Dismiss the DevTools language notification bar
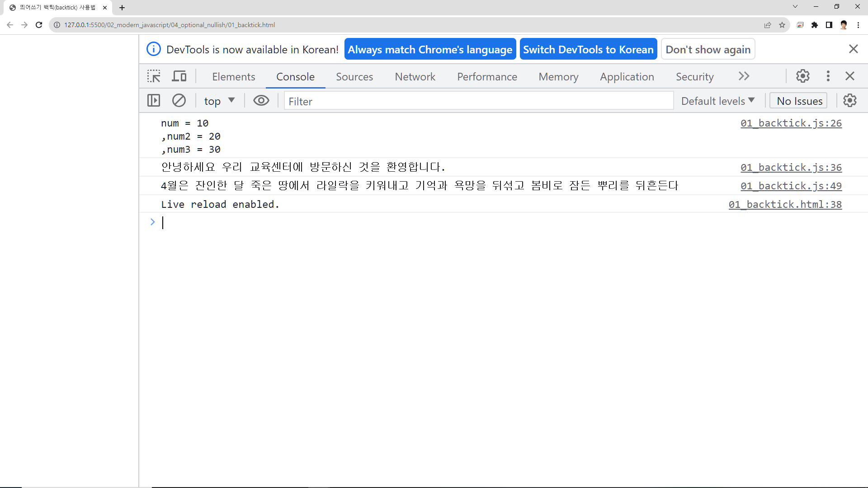 pos(853,49)
